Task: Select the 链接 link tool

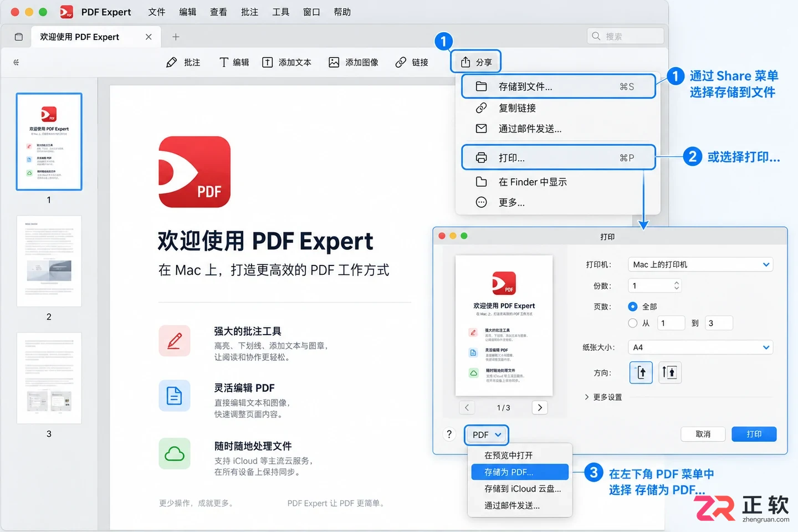Action: click(412, 62)
